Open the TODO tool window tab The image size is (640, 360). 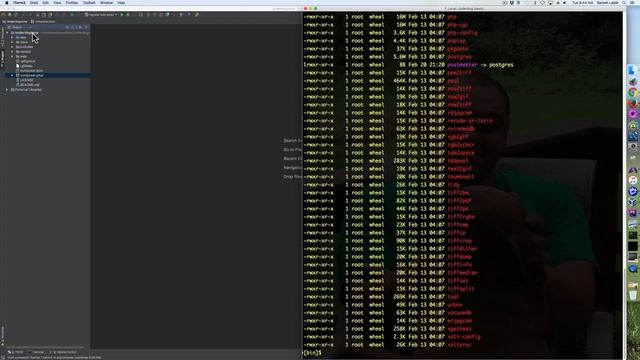(x=16, y=352)
